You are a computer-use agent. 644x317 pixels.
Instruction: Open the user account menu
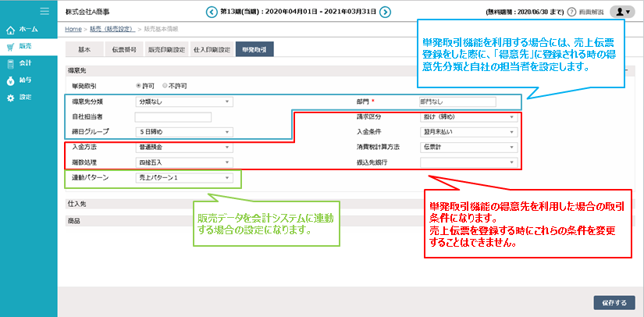click(623, 12)
